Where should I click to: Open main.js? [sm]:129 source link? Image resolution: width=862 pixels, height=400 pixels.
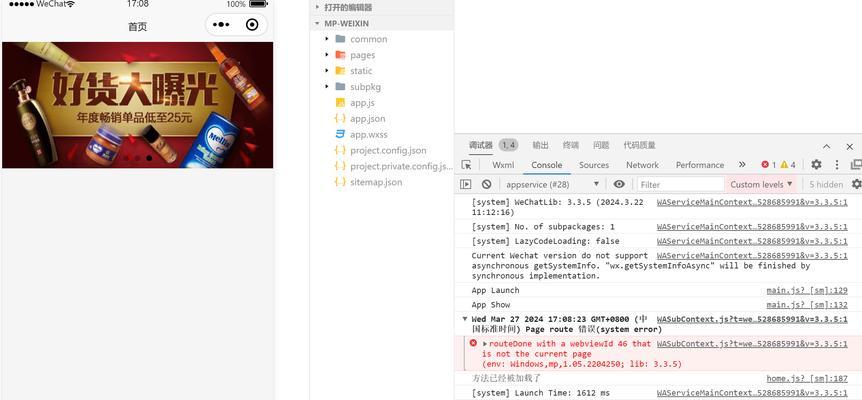tap(807, 291)
